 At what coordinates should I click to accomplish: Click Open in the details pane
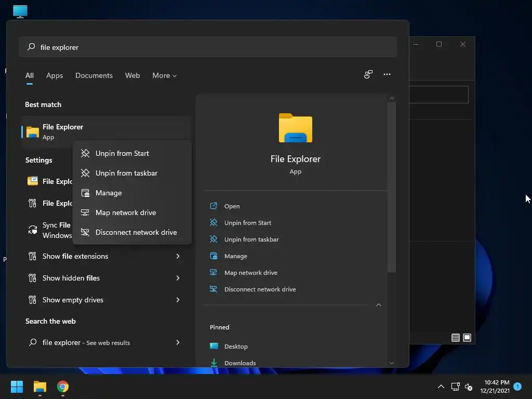click(x=232, y=206)
